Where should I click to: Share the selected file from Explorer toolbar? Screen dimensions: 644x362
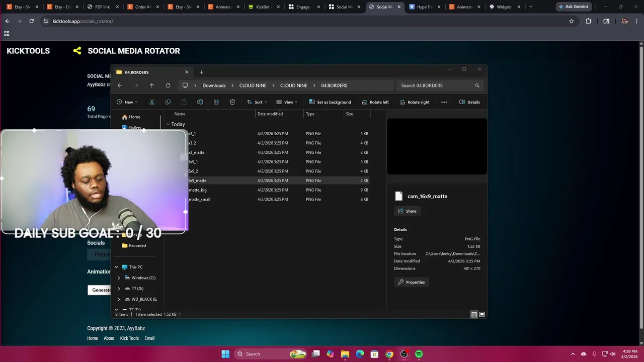click(x=216, y=102)
